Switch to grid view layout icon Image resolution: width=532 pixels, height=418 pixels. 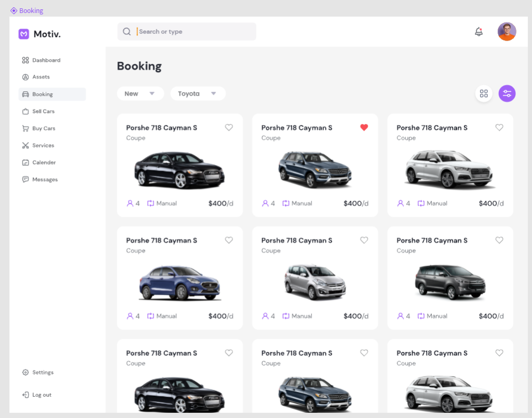click(x=484, y=93)
